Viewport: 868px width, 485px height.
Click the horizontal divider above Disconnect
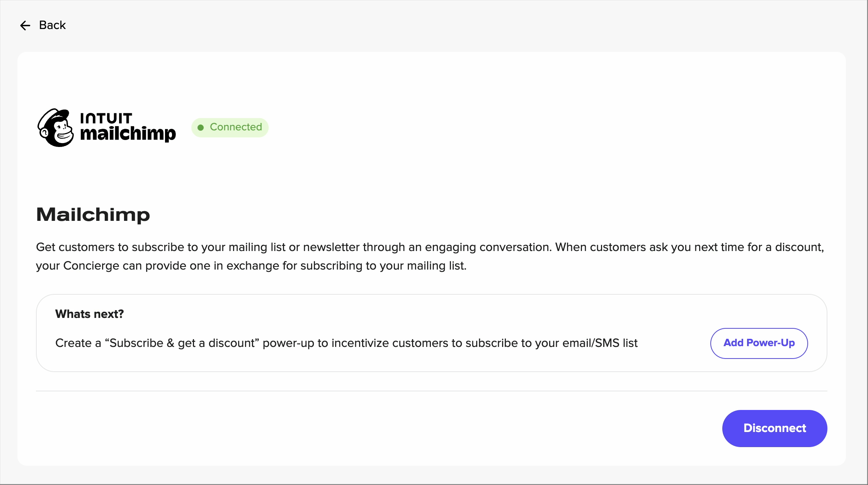pos(431,391)
